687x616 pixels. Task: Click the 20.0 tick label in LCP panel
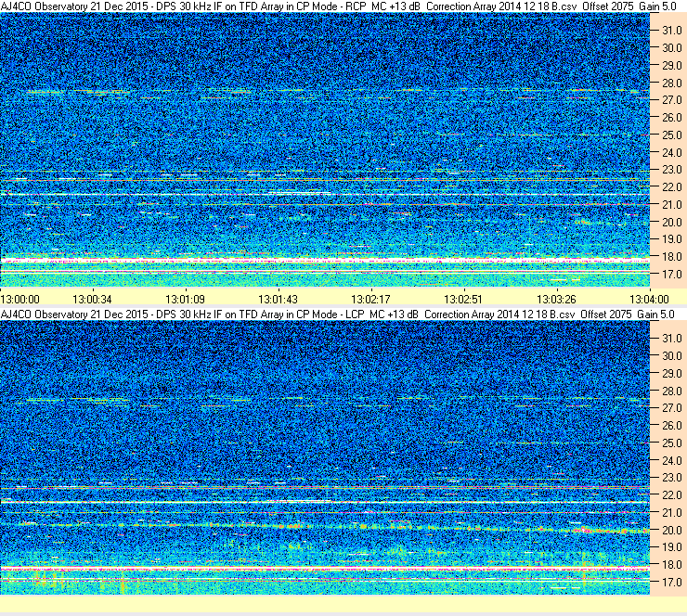click(671, 531)
